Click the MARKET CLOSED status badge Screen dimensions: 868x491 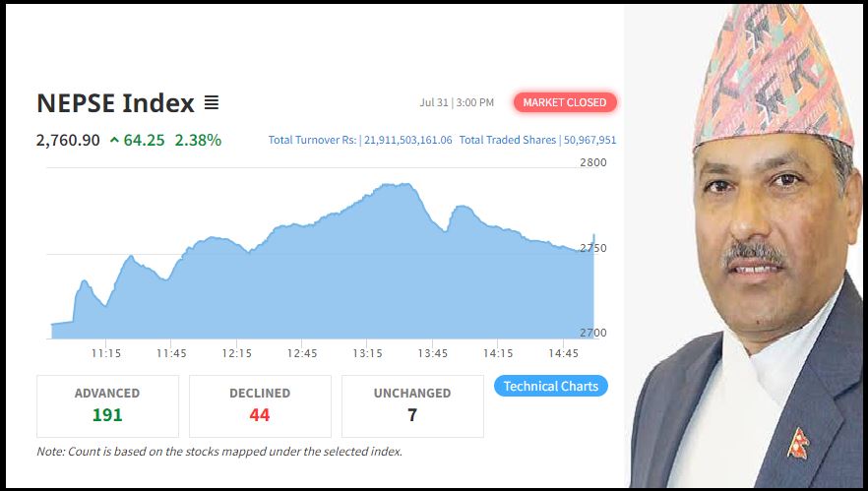(565, 102)
